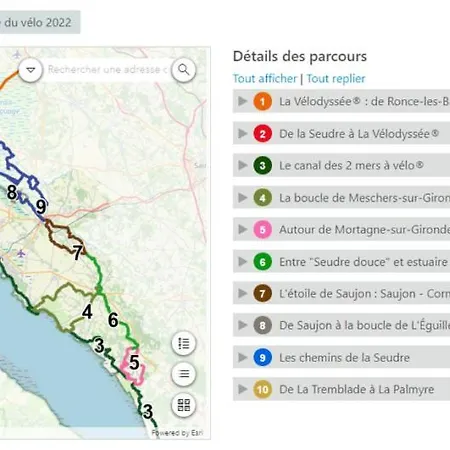This screenshot has height=450, width=450.
Task: Click the Tout replier link
Action: point(336,79)
